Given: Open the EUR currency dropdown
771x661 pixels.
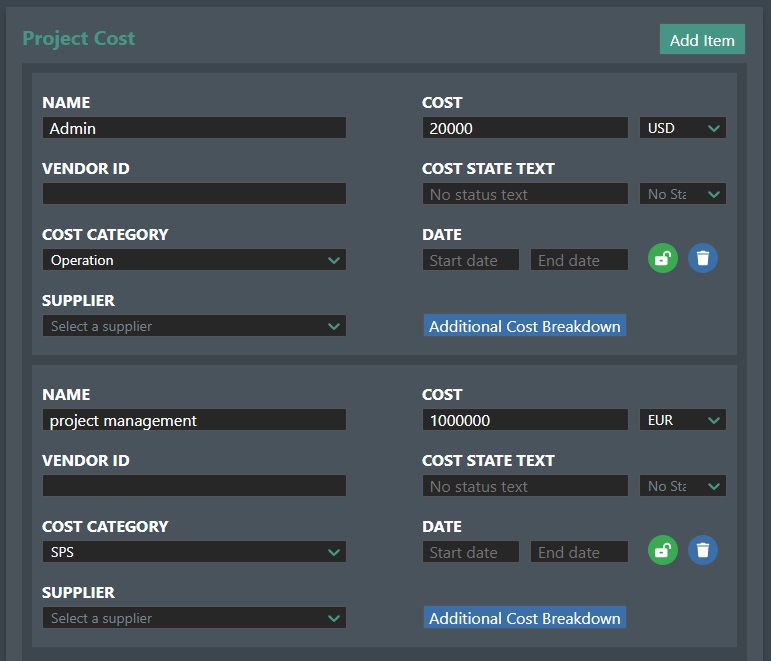Looking at the screenshot, I should pyautogui.click(x=682, y=420).
